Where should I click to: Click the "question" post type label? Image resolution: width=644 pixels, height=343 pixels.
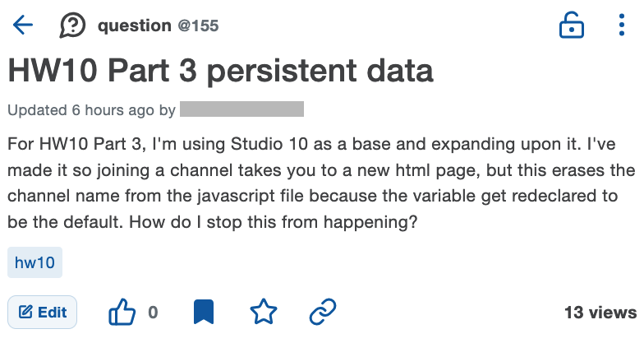(x=135, y=26)
